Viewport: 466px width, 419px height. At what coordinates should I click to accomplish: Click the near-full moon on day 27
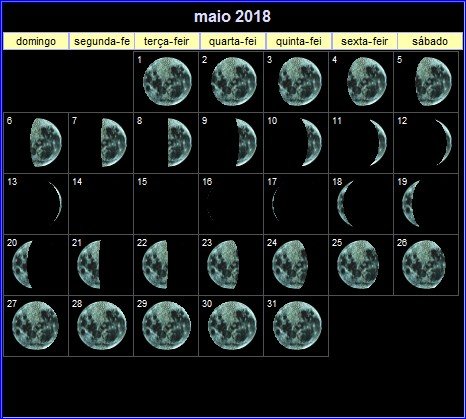pos(35,325)
